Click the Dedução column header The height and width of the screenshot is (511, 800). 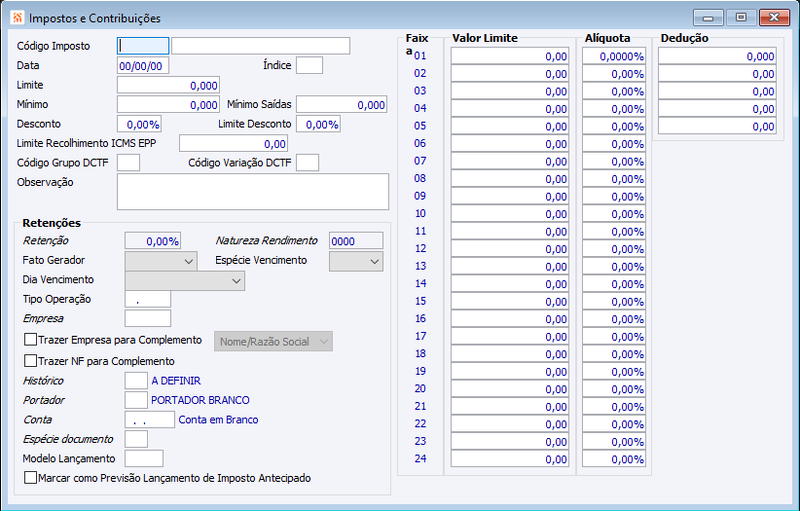684,38
